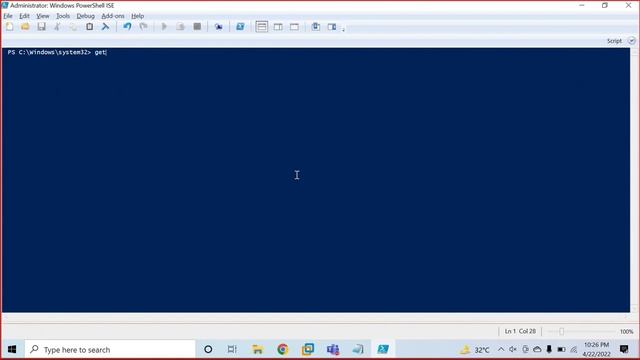The height and width of the screenshot is (360, 640).
Task: Open a script with the folder icon
Action: (25, 27)
